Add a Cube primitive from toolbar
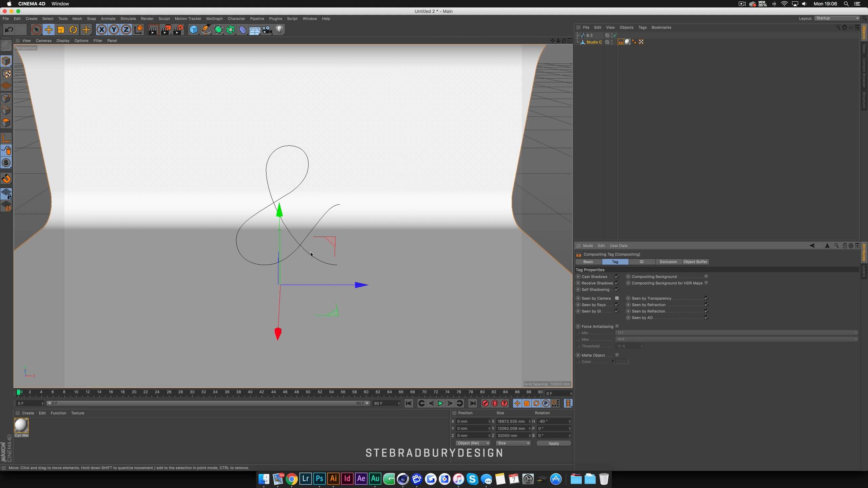The image size is (868, 488). [x=194, y=30]
